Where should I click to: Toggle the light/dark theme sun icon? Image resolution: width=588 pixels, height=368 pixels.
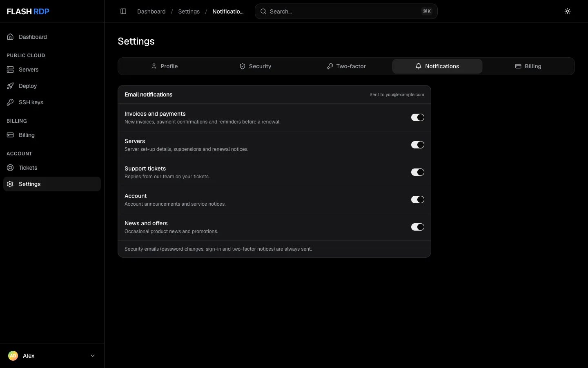[568, 11]
